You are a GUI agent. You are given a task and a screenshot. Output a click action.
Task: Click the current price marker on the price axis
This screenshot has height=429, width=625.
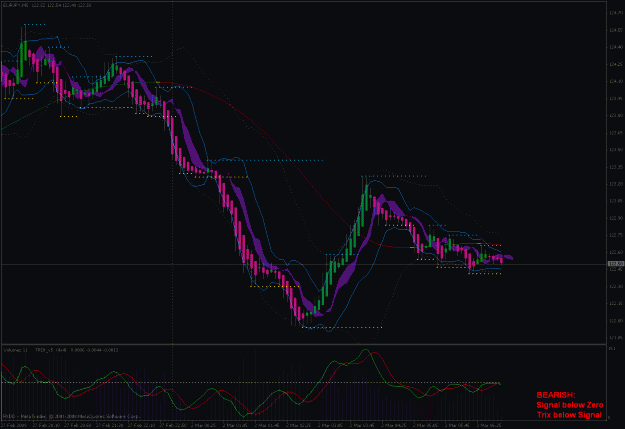[616, 264]
